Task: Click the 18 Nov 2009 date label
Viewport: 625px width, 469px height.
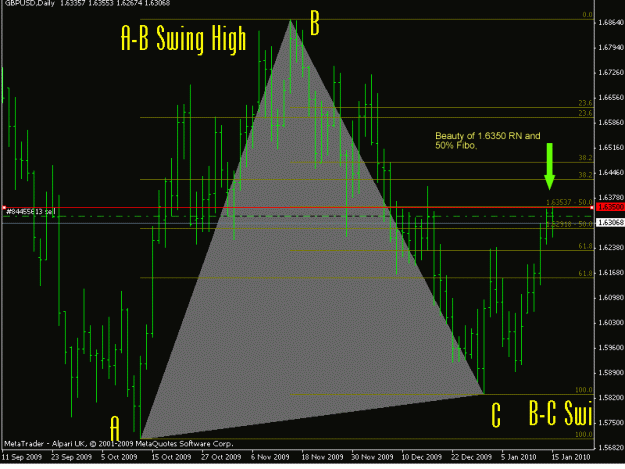Action: 322,457
